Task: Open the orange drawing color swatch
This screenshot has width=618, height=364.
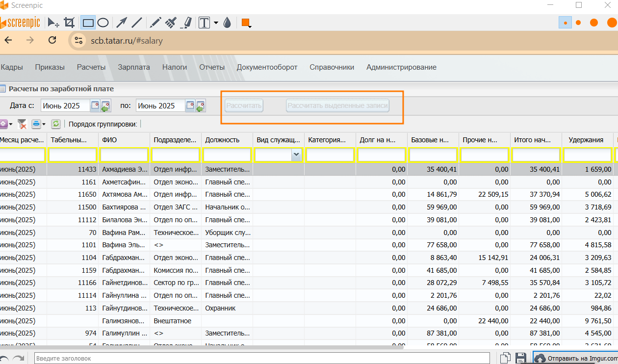Action: point(246,23)
